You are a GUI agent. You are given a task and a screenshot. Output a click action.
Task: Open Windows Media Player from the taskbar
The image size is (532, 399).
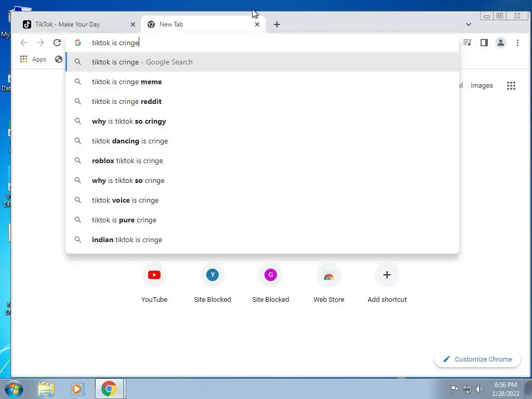77,389
